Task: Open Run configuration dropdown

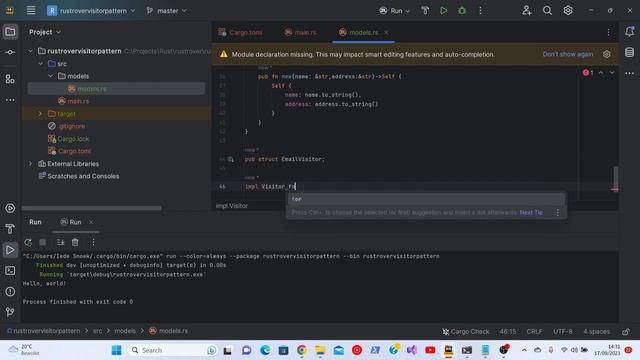Action: pyautogui.click(x=394, y=11)
